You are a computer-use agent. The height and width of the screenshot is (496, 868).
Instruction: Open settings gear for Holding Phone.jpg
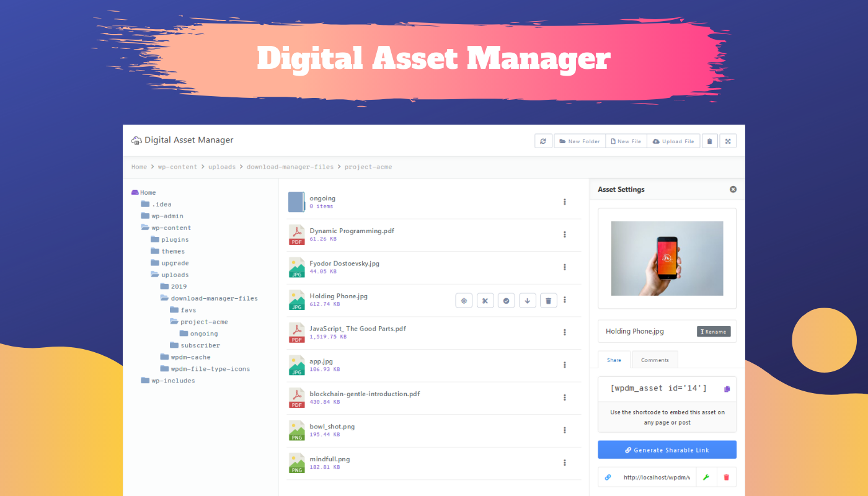pos(464,300)
